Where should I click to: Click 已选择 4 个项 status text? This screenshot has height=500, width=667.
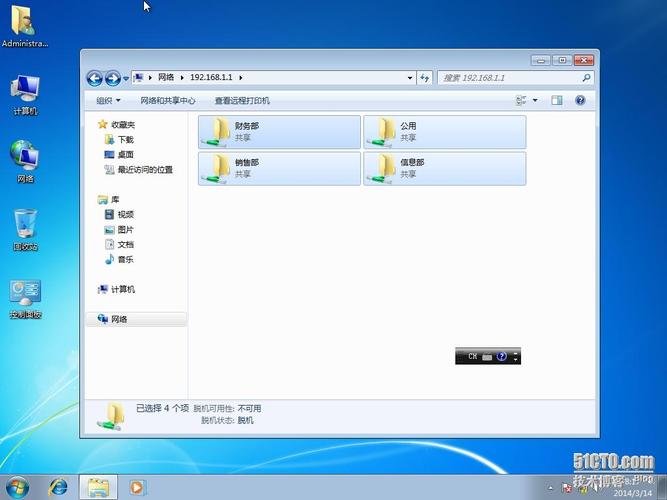coord(162,408)
